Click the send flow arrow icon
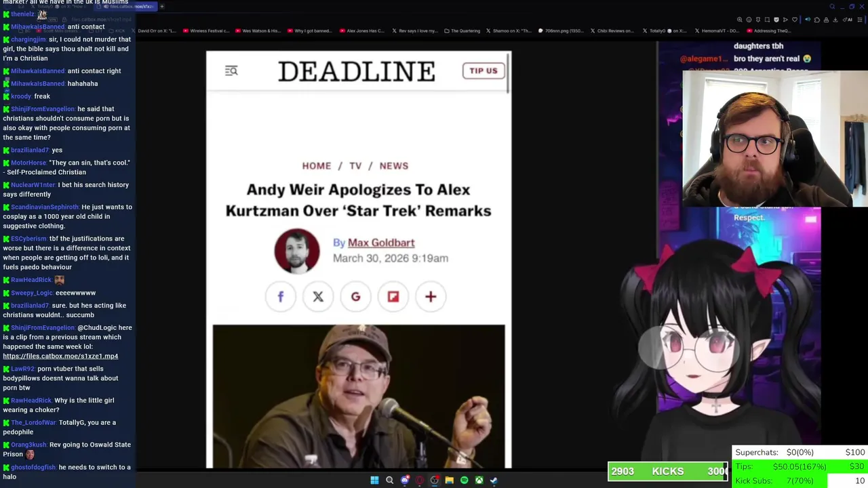This screenshot has width=868, height=488. (785, 20)
